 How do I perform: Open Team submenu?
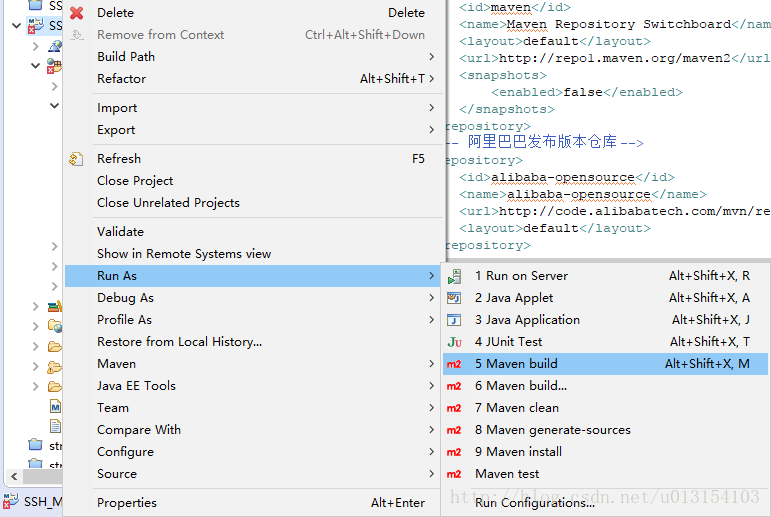254,408
